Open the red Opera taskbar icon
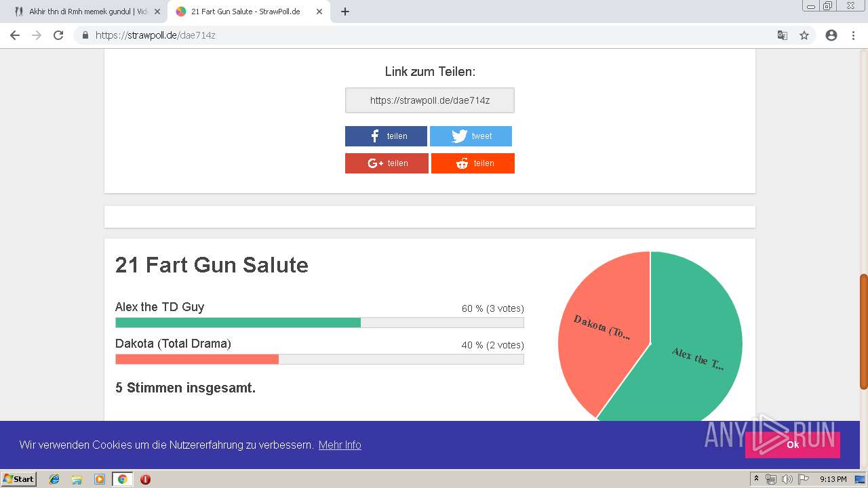Image resolution: width=868 pixels, height=488 pixels. [x=145, y=479]
